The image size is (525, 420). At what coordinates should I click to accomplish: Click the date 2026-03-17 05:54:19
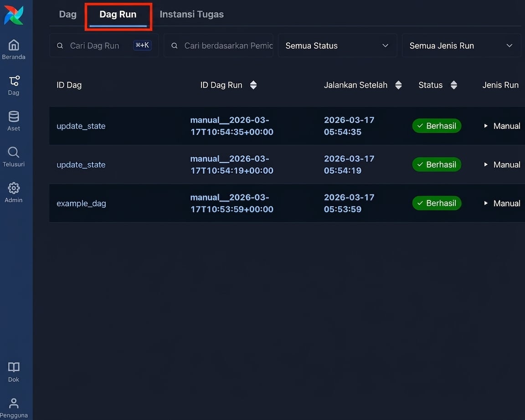[349, 164]
